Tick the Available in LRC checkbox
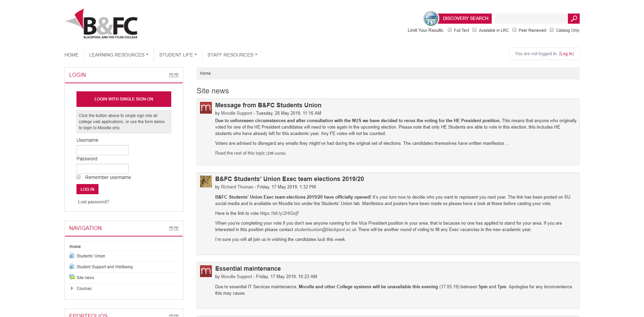Screen dimensions: 644x317 tap(474, 30)
